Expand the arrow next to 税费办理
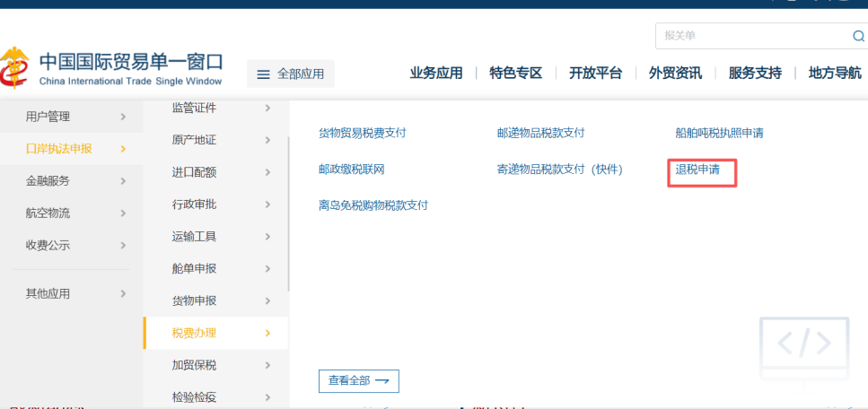Image resolution: width=868 pixels, height=409 pixels. point(267,333)
